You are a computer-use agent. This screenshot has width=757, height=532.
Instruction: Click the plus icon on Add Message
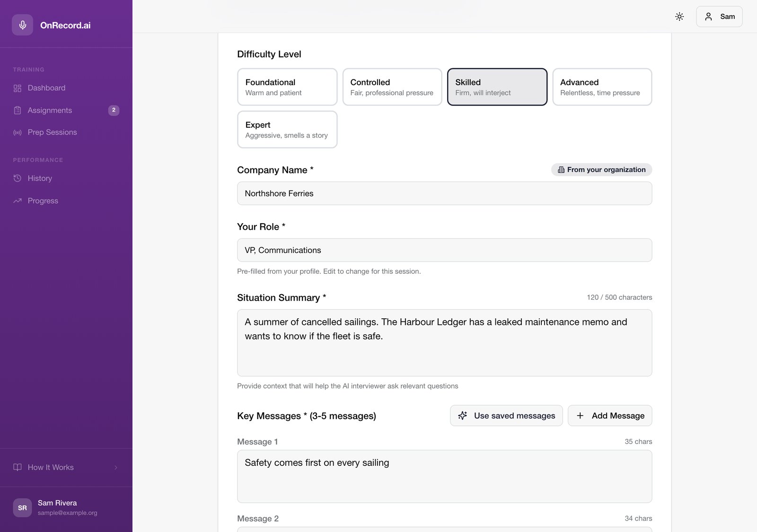pos(580,416)
